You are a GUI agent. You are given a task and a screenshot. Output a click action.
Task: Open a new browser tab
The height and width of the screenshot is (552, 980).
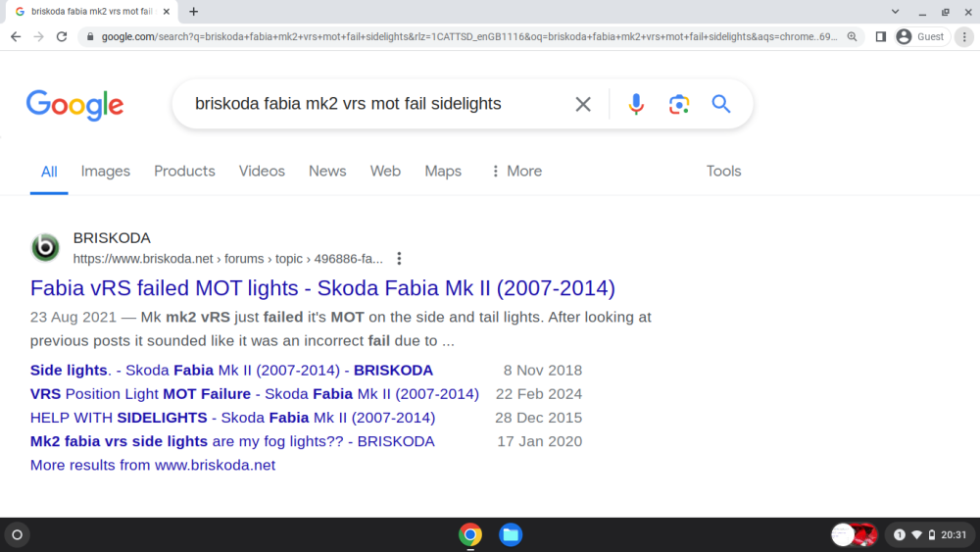click(194, 11)
